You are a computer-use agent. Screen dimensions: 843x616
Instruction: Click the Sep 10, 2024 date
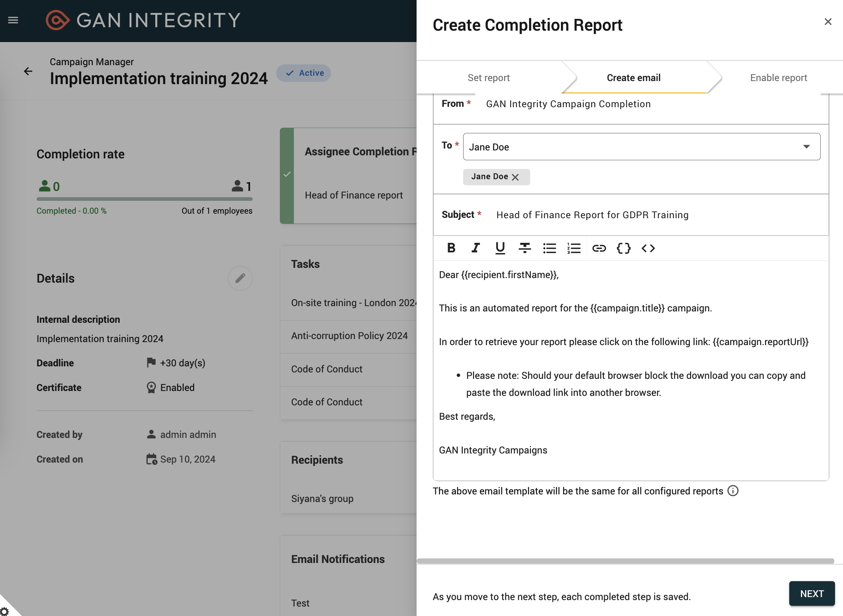[x=188, y=459]
